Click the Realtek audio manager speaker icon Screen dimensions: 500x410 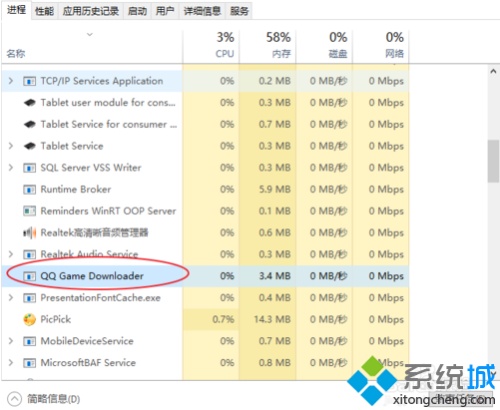[x=29, y=233]
